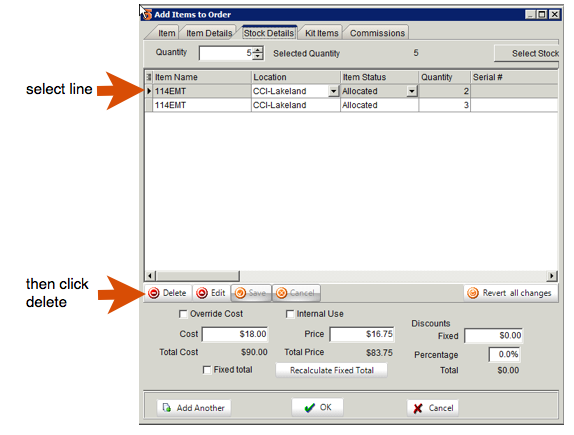This screenshot has height=435, width=574.
Task: Click the Percentage discount field 0.0%
Action: tap(504, 354)
